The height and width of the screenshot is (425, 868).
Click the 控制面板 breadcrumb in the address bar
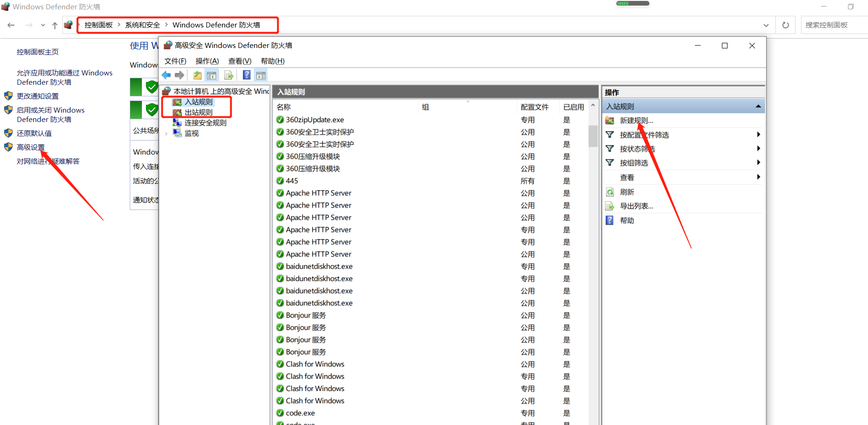pyautogui.click(x=98, y=25)
